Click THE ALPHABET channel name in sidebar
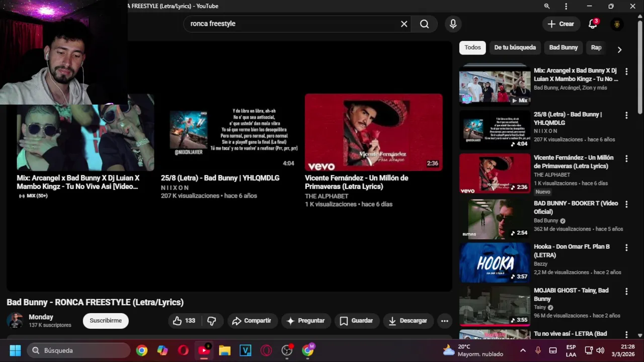644x362 pixels. click(552, 175)
